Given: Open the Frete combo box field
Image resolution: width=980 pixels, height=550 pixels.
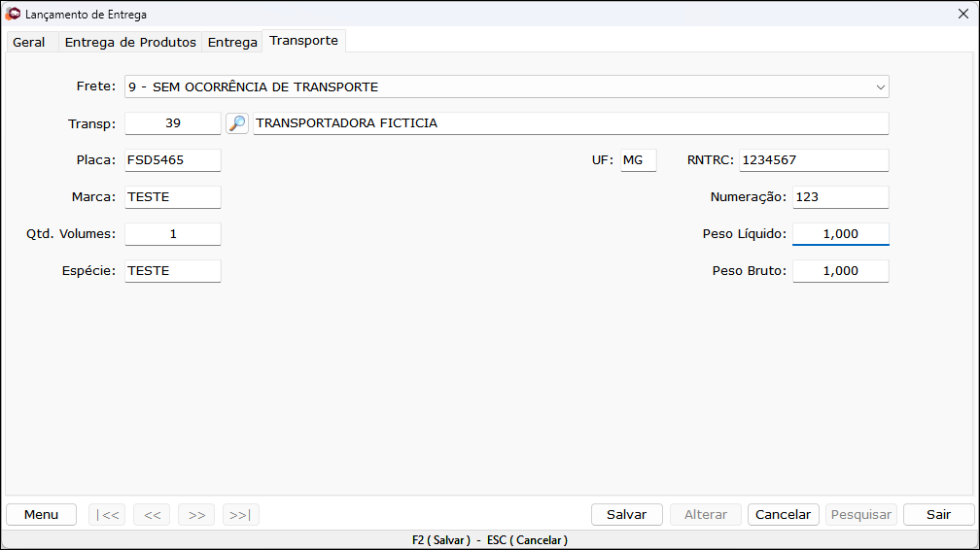Looking at the screenshot, I should [507, 86].
